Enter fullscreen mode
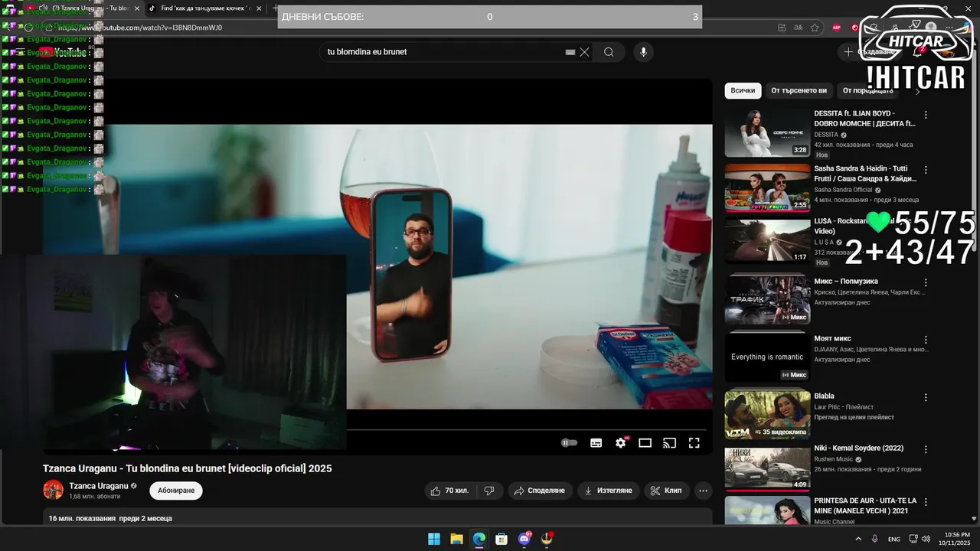 [x=694, y=443]
